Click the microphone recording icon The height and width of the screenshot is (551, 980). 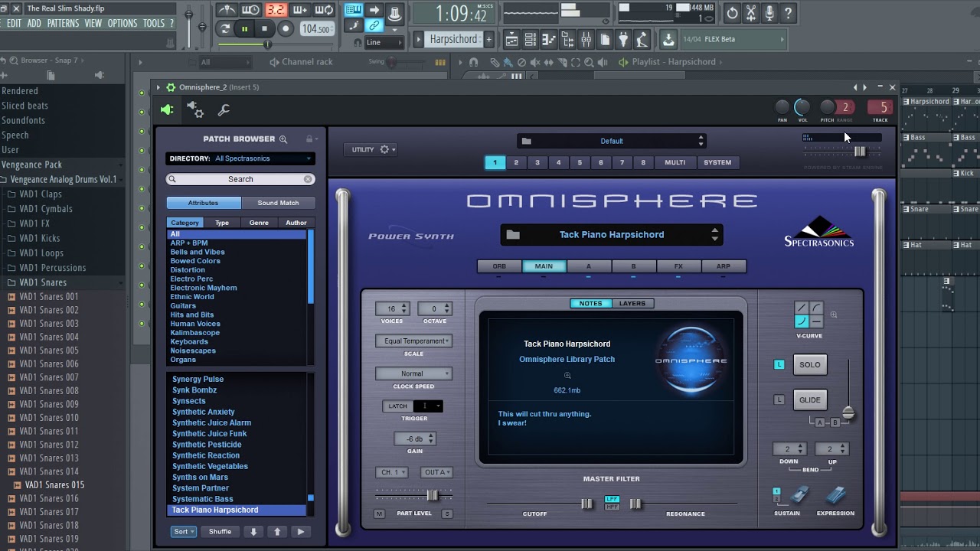click(x=769, y=13)
